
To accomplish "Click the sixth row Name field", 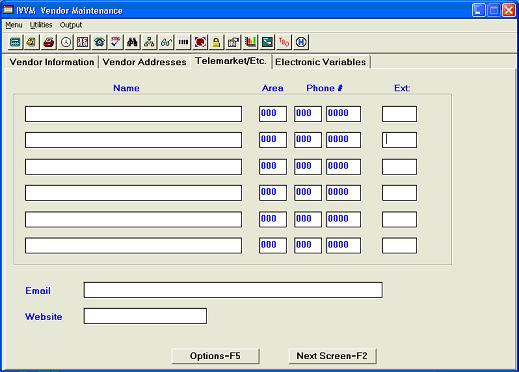I will 133,246.
